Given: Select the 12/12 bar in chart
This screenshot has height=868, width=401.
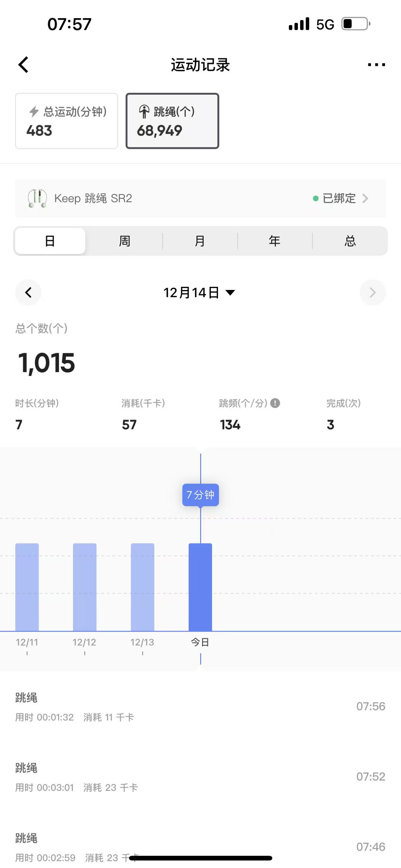Looking at the screenshot, I should 85,587.
